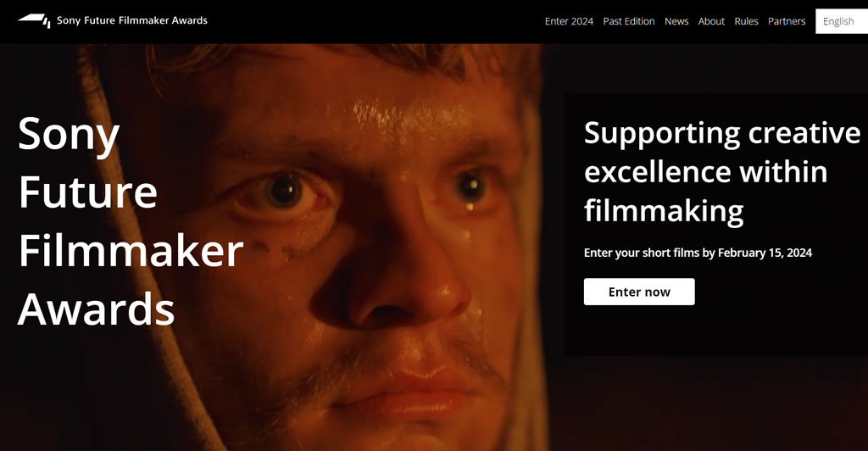Click the man's nose in hero image
Screen dimensions: 868x451
(x=398, y=276)
